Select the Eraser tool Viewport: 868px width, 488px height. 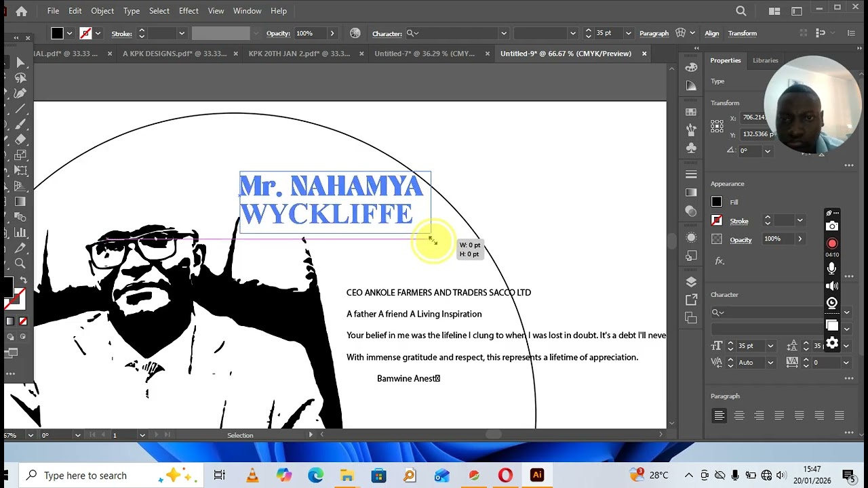tap(20, 140)
